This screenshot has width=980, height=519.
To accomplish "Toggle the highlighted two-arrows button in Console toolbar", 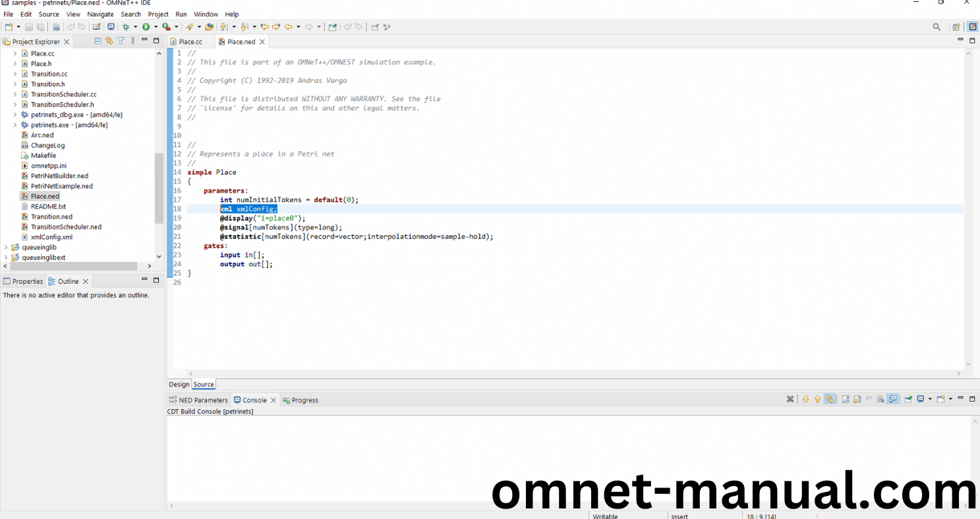I will coord(830,399).
